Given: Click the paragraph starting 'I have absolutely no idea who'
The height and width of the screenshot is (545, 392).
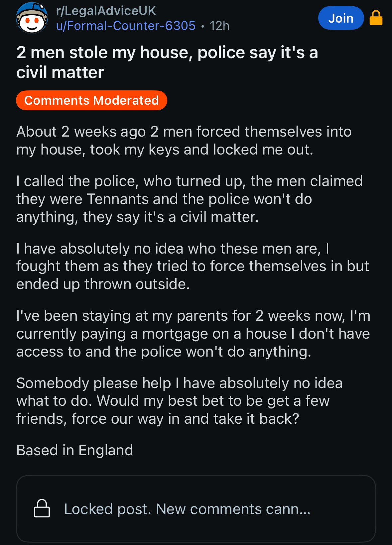Looking at the screenshot, I should coord(192,266).
